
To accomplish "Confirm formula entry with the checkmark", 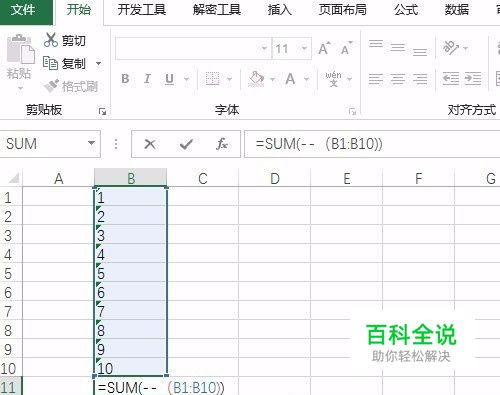I will [x=186, y=144].
